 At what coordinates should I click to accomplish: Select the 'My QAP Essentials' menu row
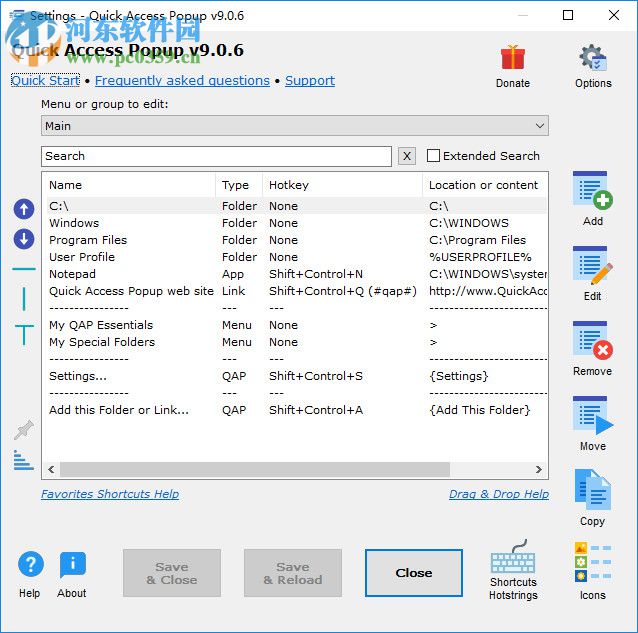tap(295, 325)
